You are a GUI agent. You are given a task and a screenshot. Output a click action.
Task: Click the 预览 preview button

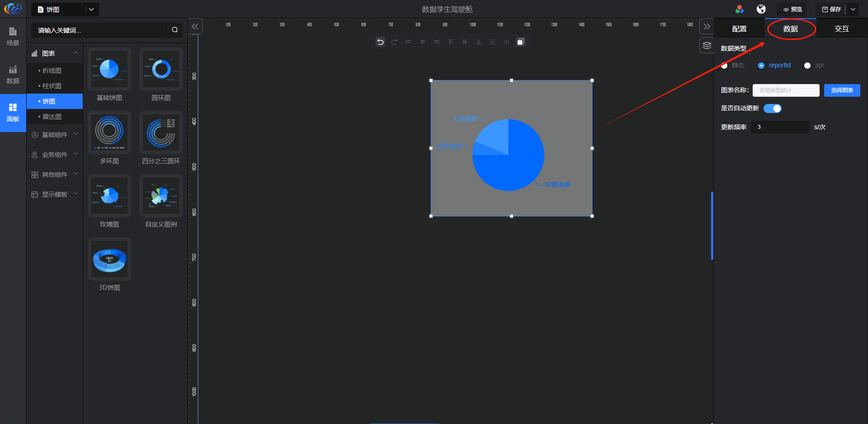point(792,9)
